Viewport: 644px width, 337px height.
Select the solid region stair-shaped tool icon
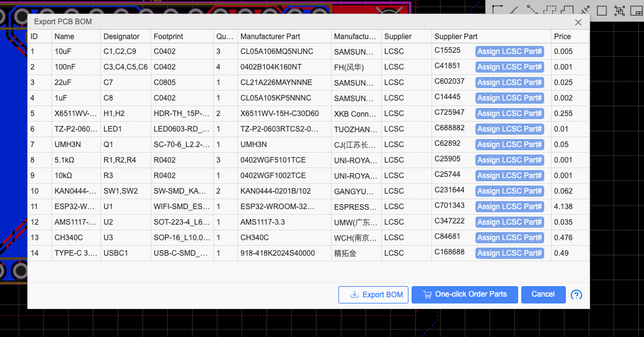[x=567, y=10]
